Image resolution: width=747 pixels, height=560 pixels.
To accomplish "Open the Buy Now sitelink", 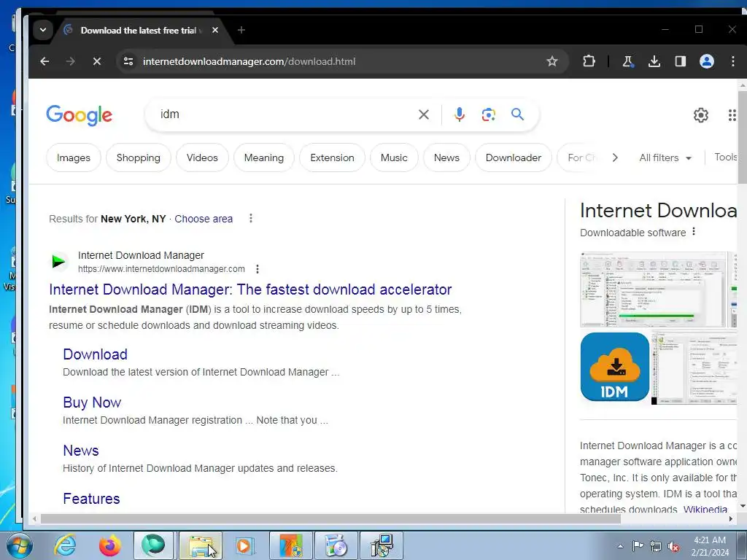I will click(92, 402).
